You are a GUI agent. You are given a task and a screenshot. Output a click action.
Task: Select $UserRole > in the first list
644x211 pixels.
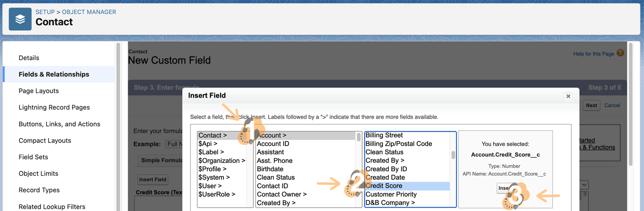point(216,194)
